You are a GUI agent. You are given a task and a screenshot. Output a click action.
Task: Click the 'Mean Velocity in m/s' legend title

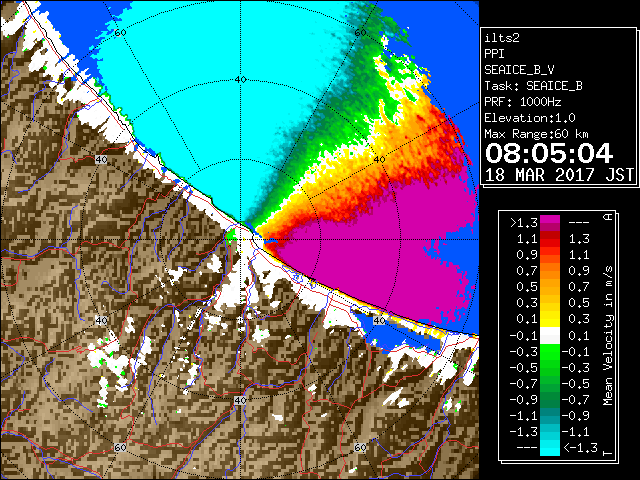608,336
